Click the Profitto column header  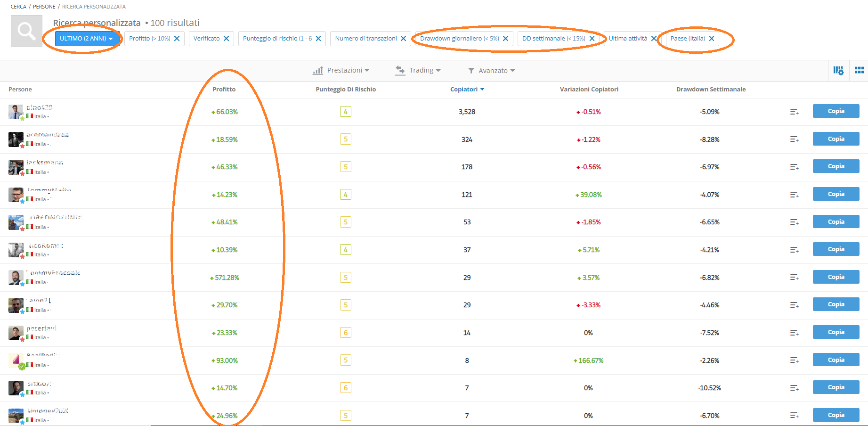tap(224, 89)
